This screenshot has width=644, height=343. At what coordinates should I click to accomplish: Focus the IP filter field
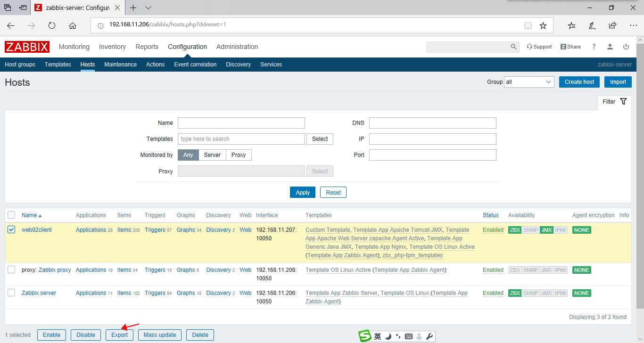(x=433, y=139)
